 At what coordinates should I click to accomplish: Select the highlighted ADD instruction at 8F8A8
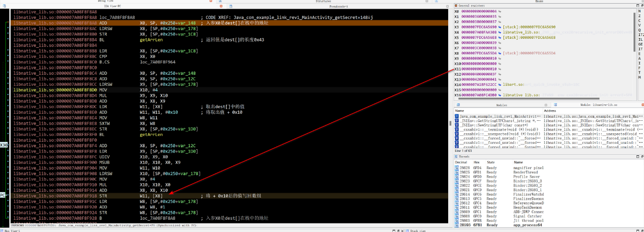point(230,23)
